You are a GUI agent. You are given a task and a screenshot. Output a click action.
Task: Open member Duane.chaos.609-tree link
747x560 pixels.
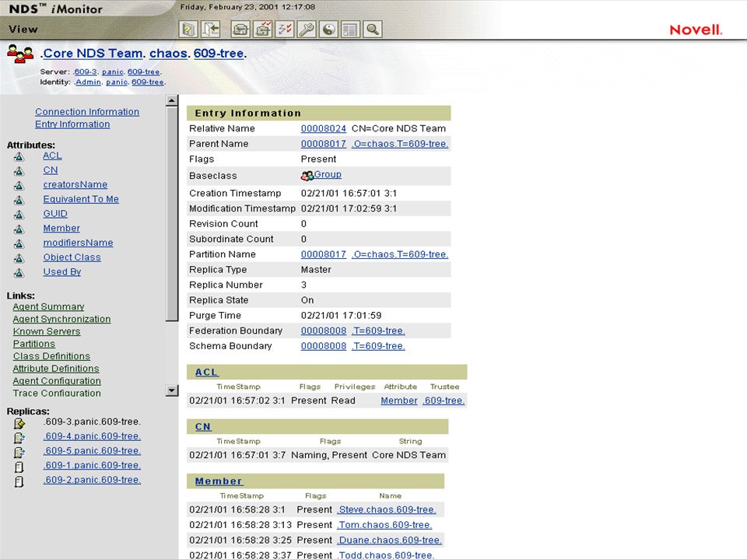point(389,540)
